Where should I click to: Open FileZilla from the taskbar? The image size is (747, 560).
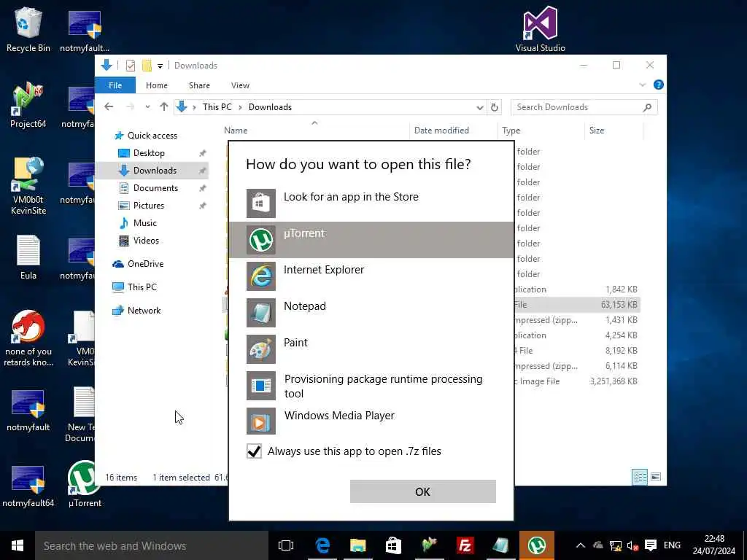pyautogui.click(x=465, y=545)
